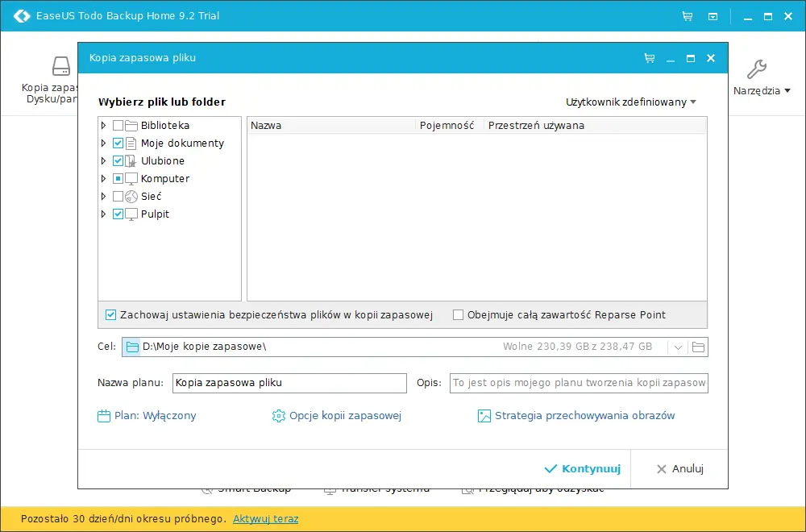Expand the Komputer tree node
The width and height of the screenshot is (806, 532).
click(x=103, y=178)
